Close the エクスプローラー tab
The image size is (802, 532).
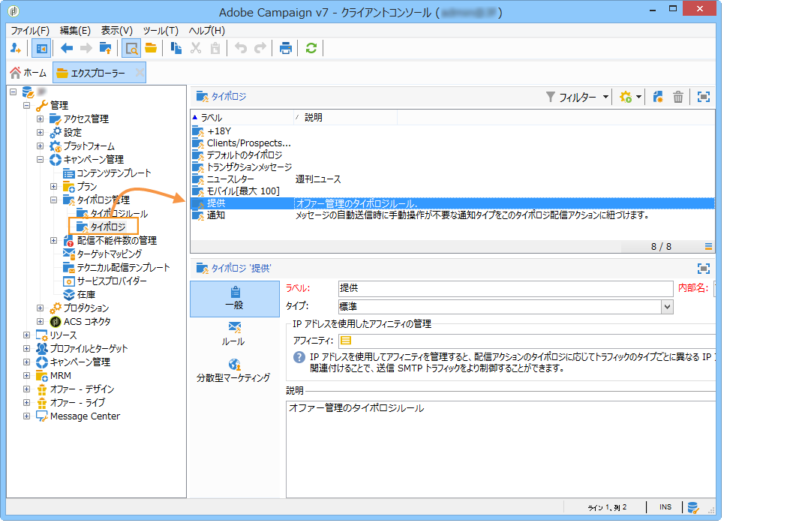tap(140, 73)
